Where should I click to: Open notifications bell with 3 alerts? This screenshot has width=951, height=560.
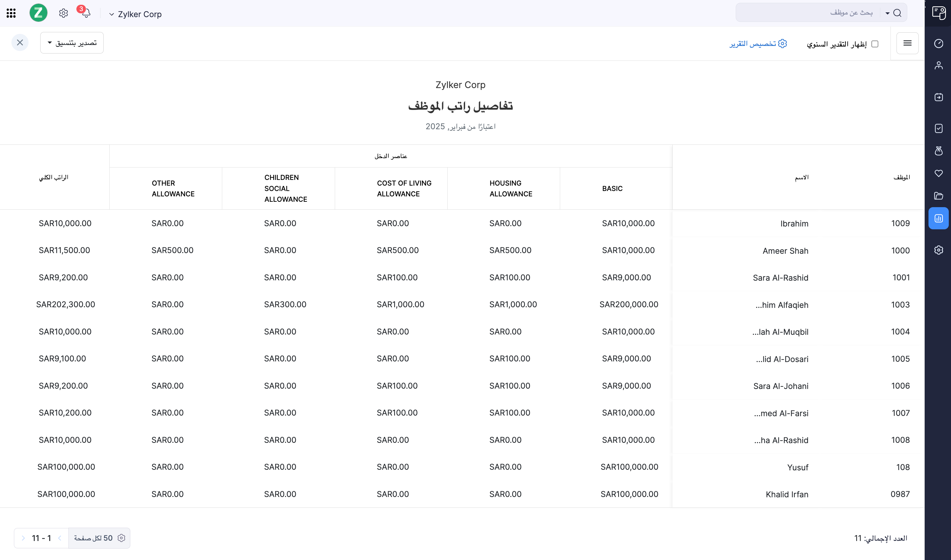click(x=86, y=13)
